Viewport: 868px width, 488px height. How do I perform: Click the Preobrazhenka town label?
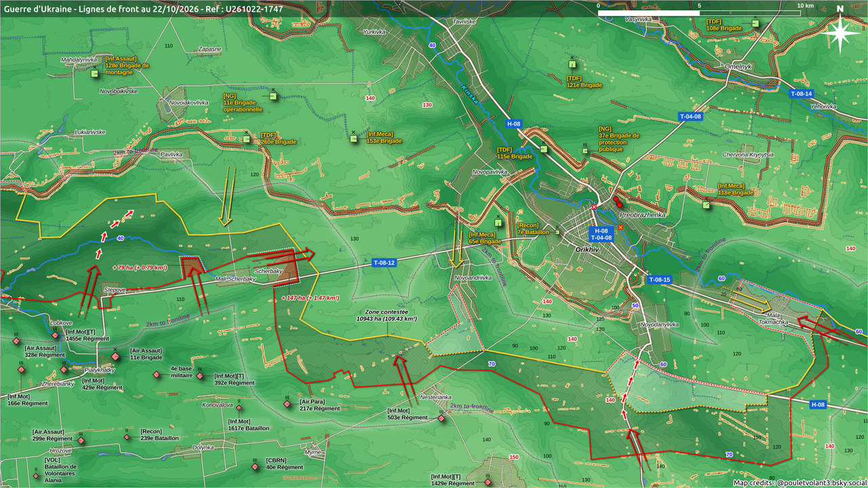642,214
